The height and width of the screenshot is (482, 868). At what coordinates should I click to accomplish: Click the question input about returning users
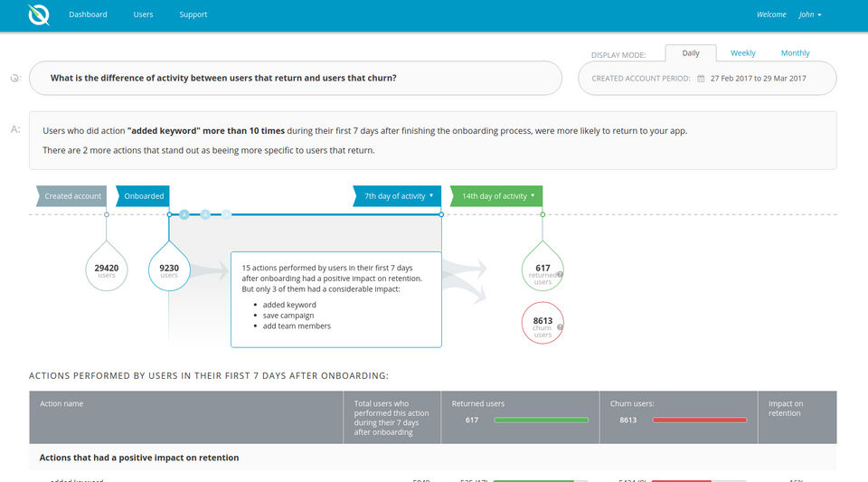296,78
